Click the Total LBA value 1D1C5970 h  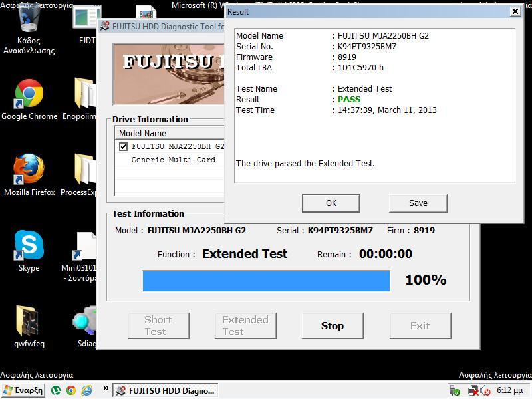coord(360,68)
